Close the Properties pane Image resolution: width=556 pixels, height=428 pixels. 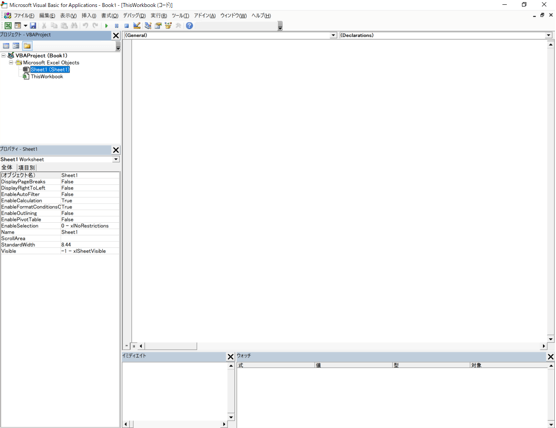pos(116,150)
